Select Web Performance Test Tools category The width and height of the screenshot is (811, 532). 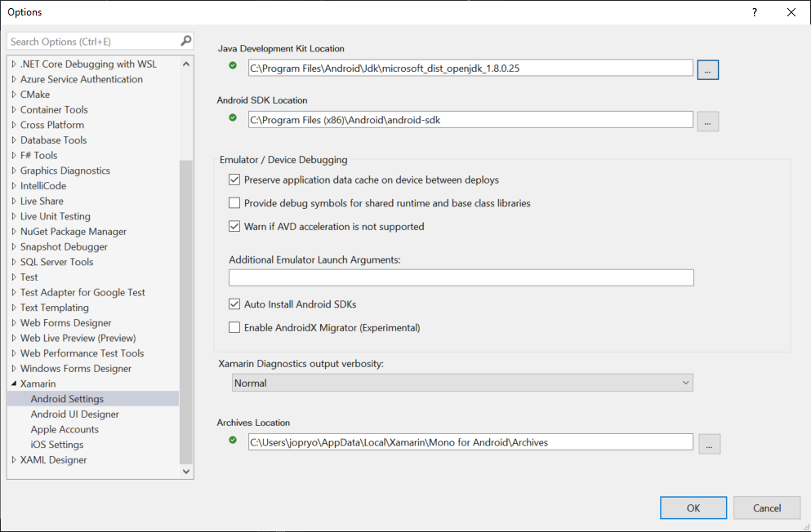82,353
